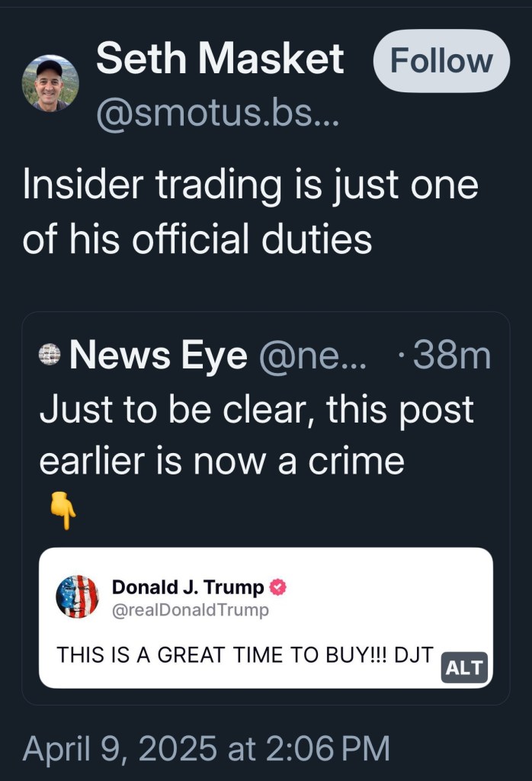Click the Follow button
This screenshot has height=781, width=532.
pos(441,61)
